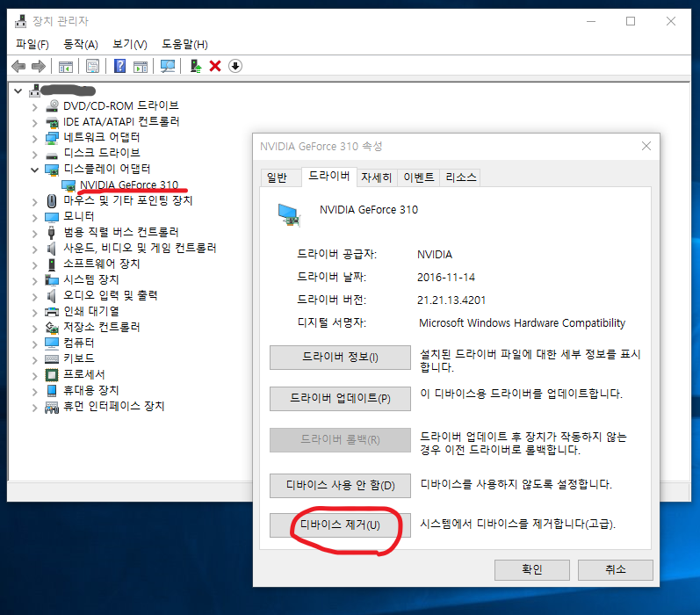Select the 프로세서 chip icon
Screen dimensions: 700x615
(52, 375)
